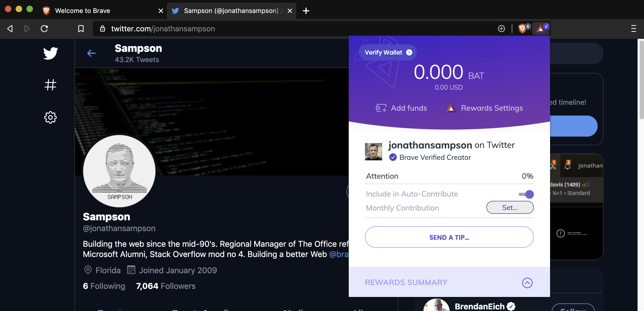Screen dimensions: 644x311
Task: Select the Sampson Twitter tab
Action: point(231,11)
